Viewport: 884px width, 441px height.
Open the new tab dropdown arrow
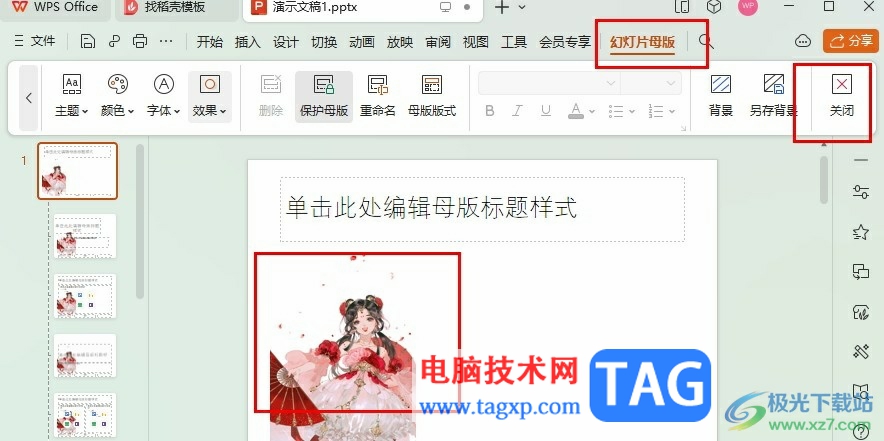pyautogui.click(x=522, y=7)
